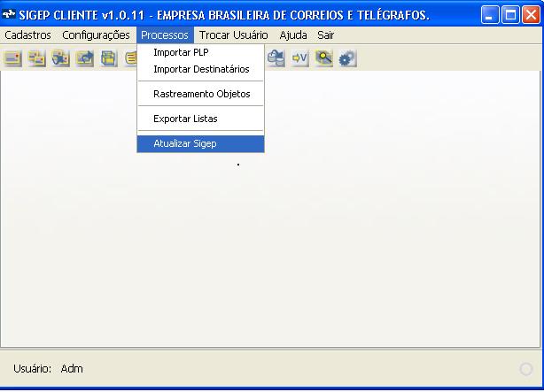This screenshot has width=544, height=392.
Task: Minimize the SIGEP Cliente window
Action: pyautogui.click(x=490, y=15)
